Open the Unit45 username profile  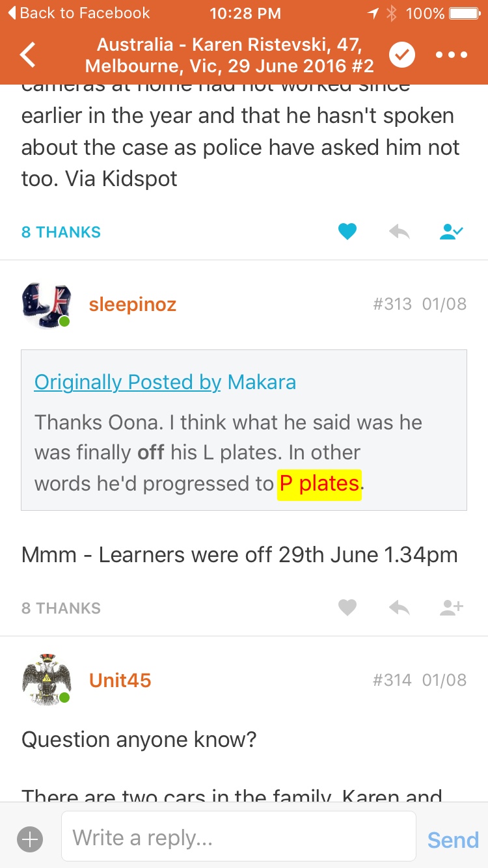(x=120, y=681)
